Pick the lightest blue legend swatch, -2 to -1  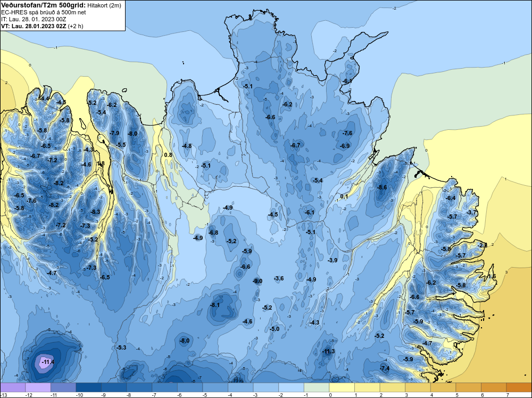[291, 387]
